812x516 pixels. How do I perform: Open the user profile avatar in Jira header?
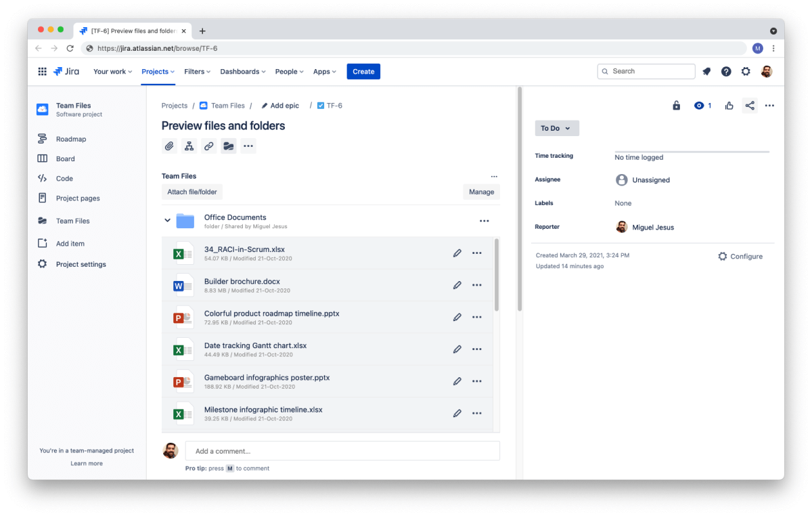(x=767, y=71)
